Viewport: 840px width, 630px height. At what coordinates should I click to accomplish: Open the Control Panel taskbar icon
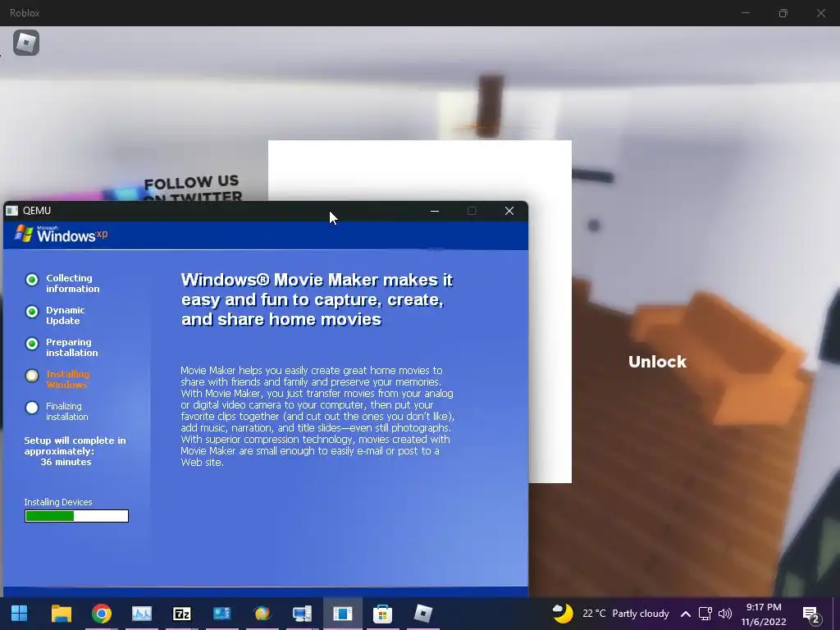[x=221, y=614]
